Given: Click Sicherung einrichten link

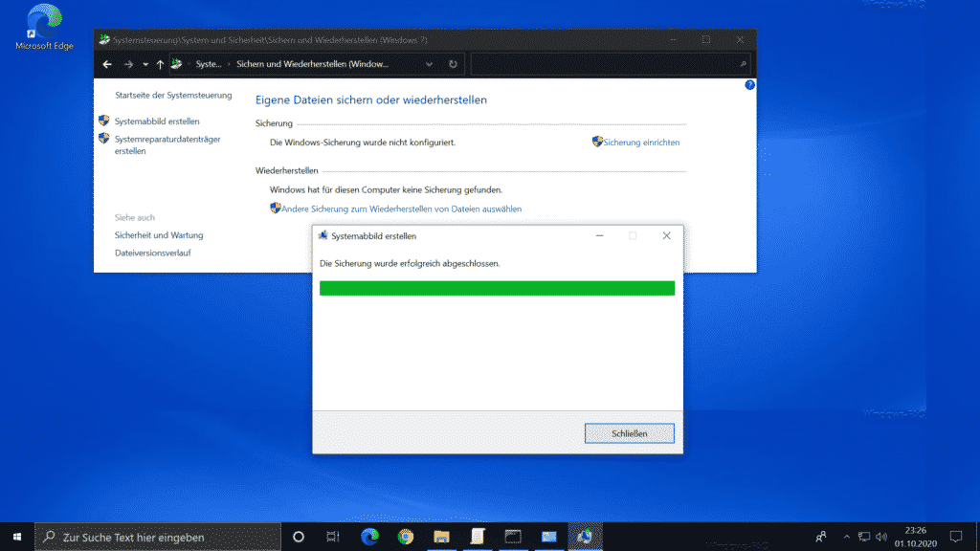Looking at the screenshot, I should point(641,143).
